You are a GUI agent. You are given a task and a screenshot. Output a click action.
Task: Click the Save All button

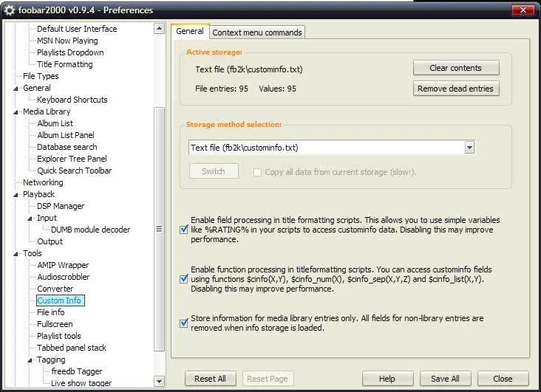point(445,379)
